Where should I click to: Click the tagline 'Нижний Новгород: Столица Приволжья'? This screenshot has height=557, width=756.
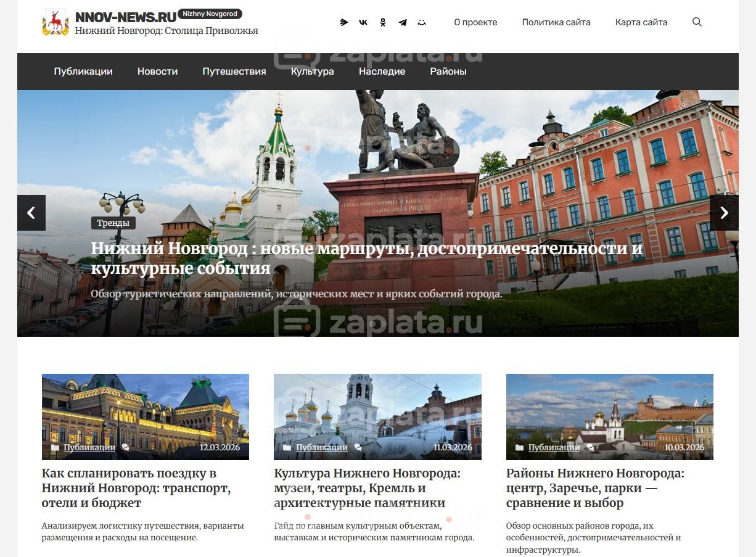(166, 31)
